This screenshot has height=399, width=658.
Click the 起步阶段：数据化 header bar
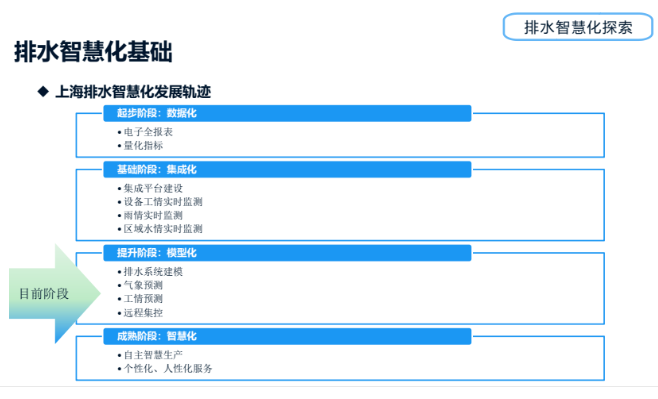coord(287,113)
